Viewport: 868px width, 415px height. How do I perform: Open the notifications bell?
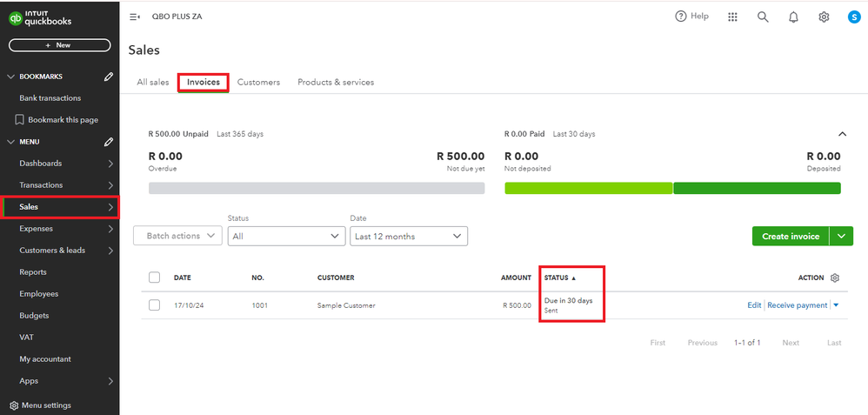(x=793, y=17)
